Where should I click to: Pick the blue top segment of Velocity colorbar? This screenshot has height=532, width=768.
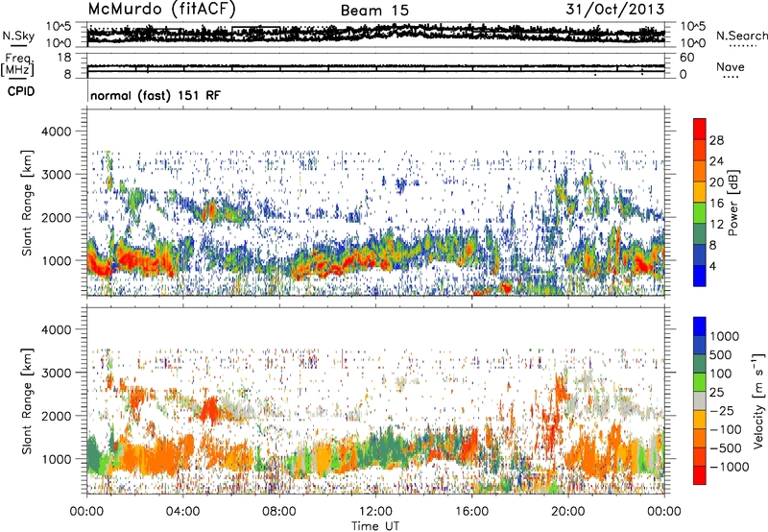pyautogui.click(x=700, y=326)
